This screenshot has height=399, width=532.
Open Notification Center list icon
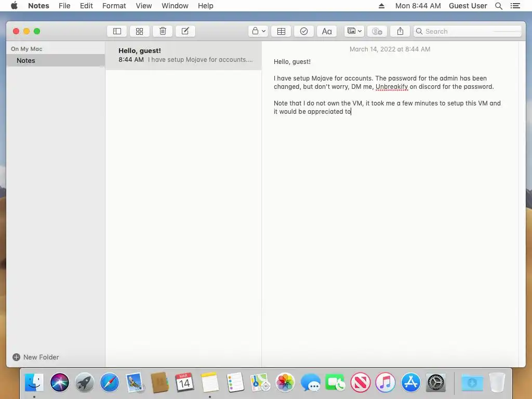[515, 6]
